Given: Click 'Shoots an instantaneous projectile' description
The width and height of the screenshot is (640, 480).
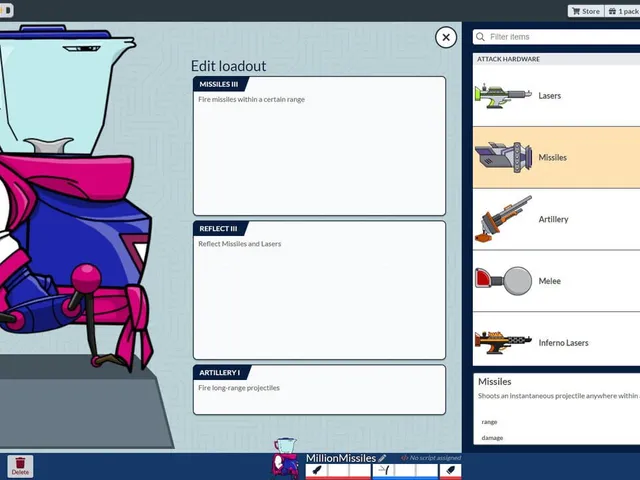Looking at the screenshot, I should point(559,396).
